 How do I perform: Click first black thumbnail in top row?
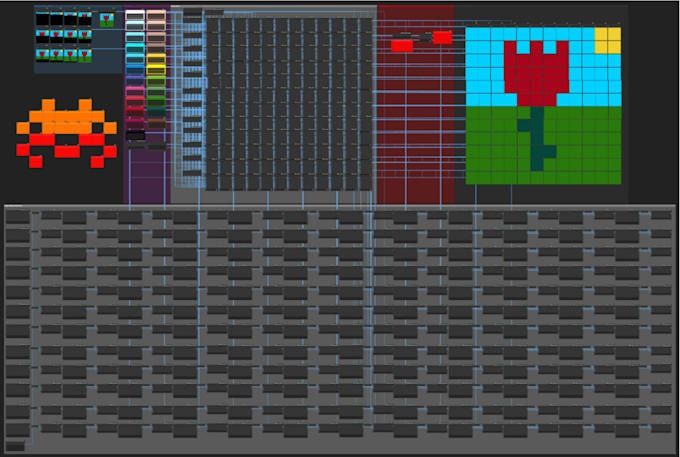[42, 19]
